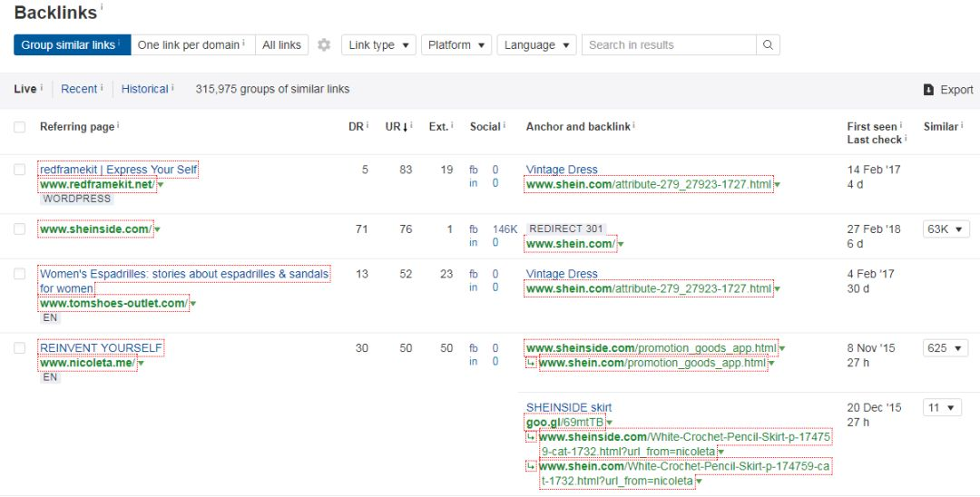
Task: Click the info icon next to Last check
Action: tap(906, 138)
